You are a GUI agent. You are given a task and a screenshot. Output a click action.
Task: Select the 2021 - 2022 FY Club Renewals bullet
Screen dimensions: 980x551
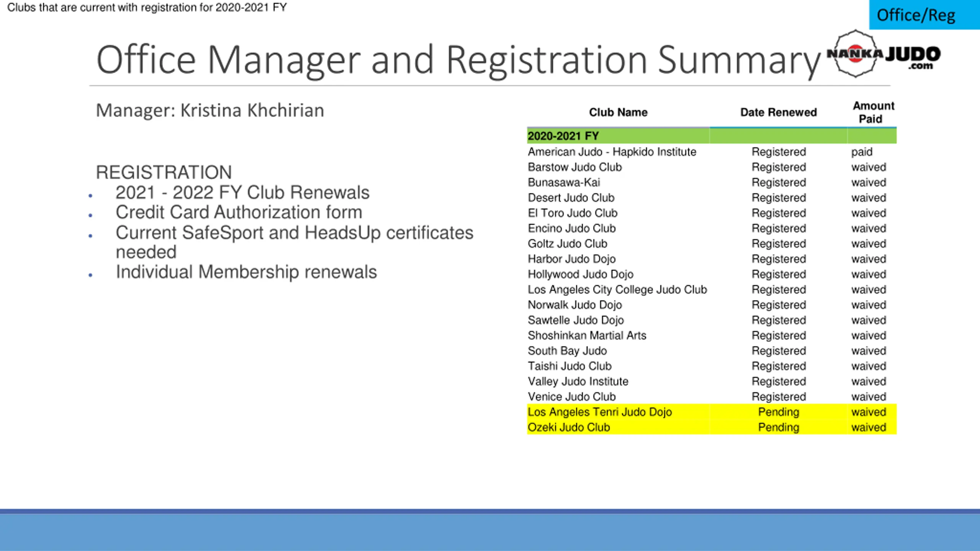click(242, 192)
